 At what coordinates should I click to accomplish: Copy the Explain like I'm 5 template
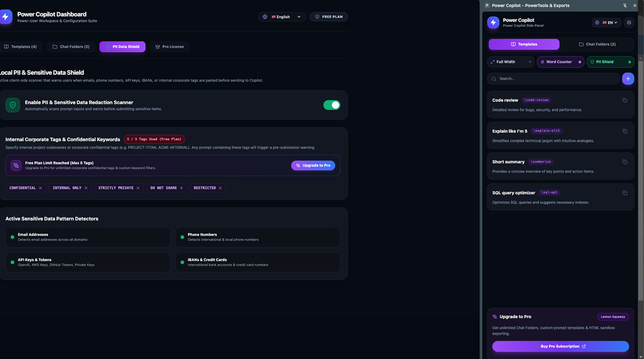625,131
